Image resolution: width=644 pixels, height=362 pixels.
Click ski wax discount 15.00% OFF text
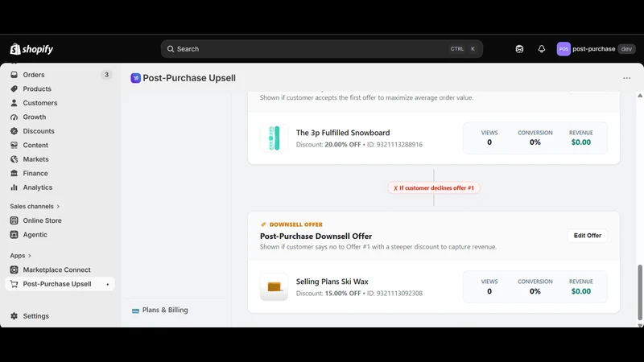(x=343, y=294)
